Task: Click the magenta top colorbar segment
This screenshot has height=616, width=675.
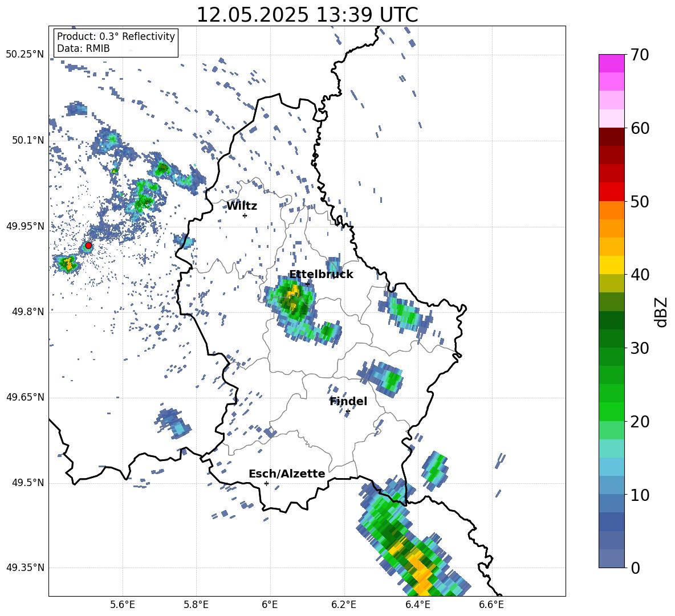Action: click(x=611, y=63)
